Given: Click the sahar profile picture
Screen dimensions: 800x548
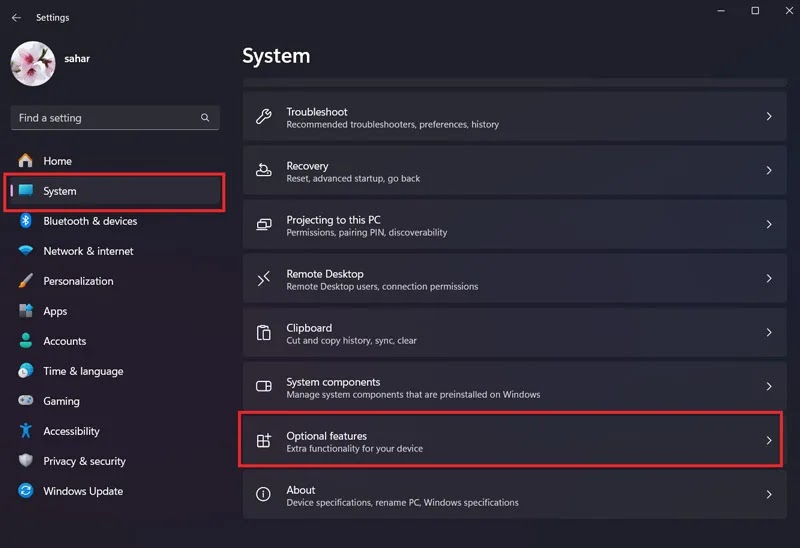Looking at the screenshot, I should click(x=33, y=64).
